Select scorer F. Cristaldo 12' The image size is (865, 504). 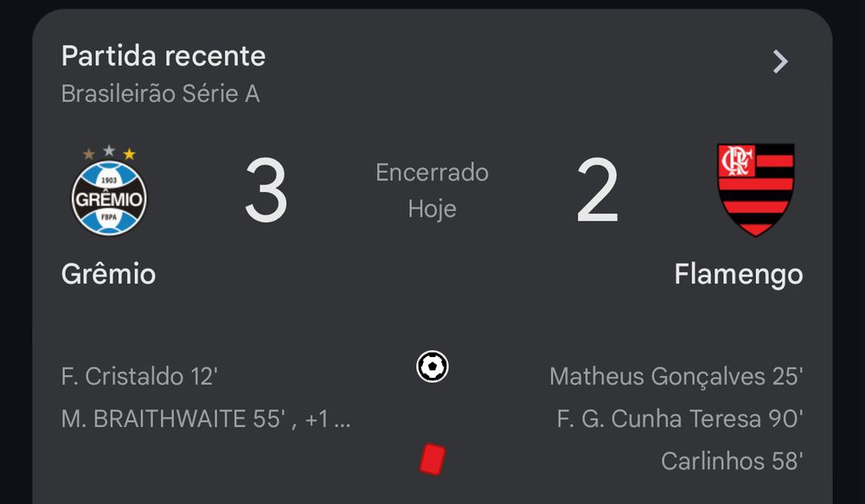(139, 377)
